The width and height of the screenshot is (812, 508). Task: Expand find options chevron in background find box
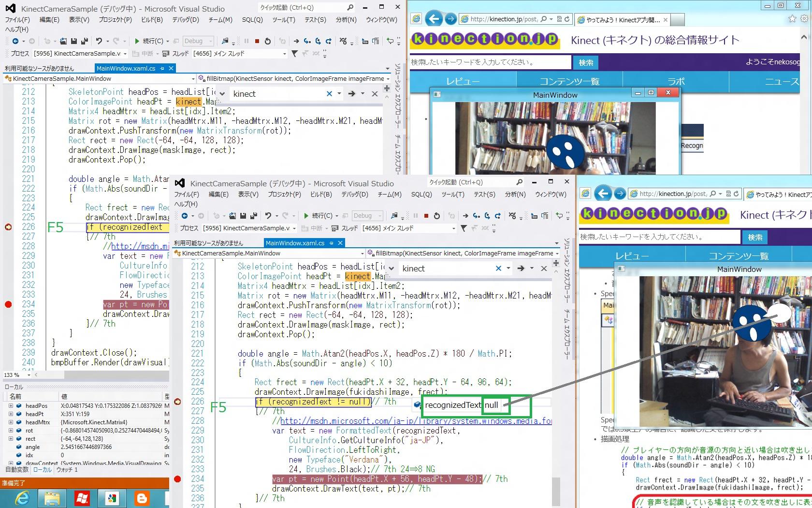[222, 94]
